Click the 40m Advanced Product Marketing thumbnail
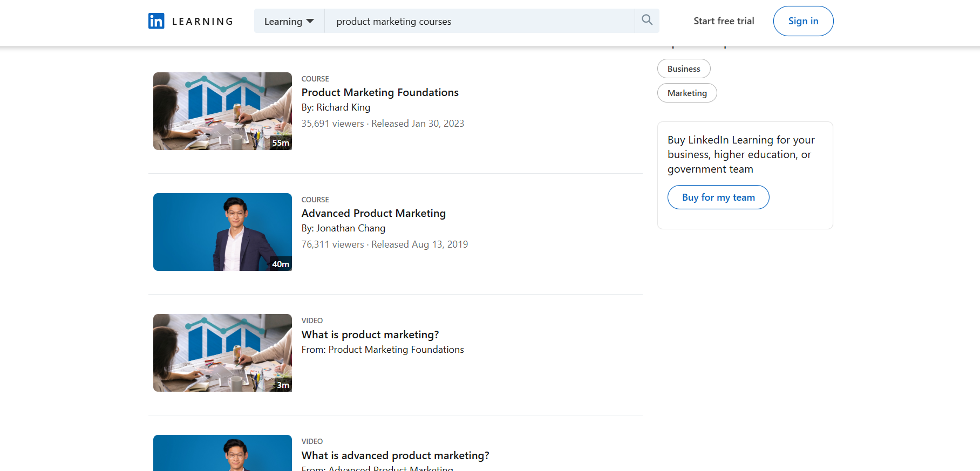Image resolution: width=980 pixels, height=471 pixels. click(222, 232)
